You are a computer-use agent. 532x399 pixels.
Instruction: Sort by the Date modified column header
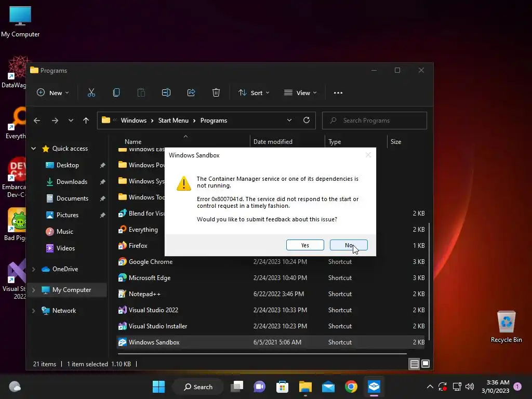pos(273,142)
